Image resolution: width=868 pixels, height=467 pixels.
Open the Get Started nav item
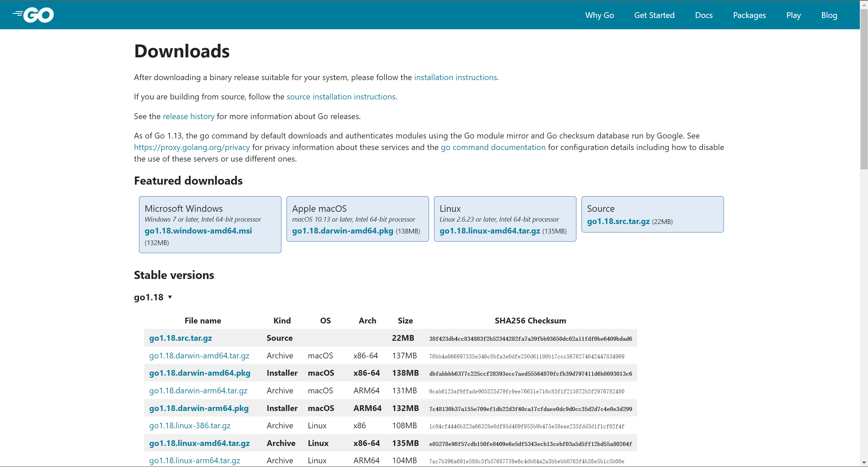click(x=654, y=15)
